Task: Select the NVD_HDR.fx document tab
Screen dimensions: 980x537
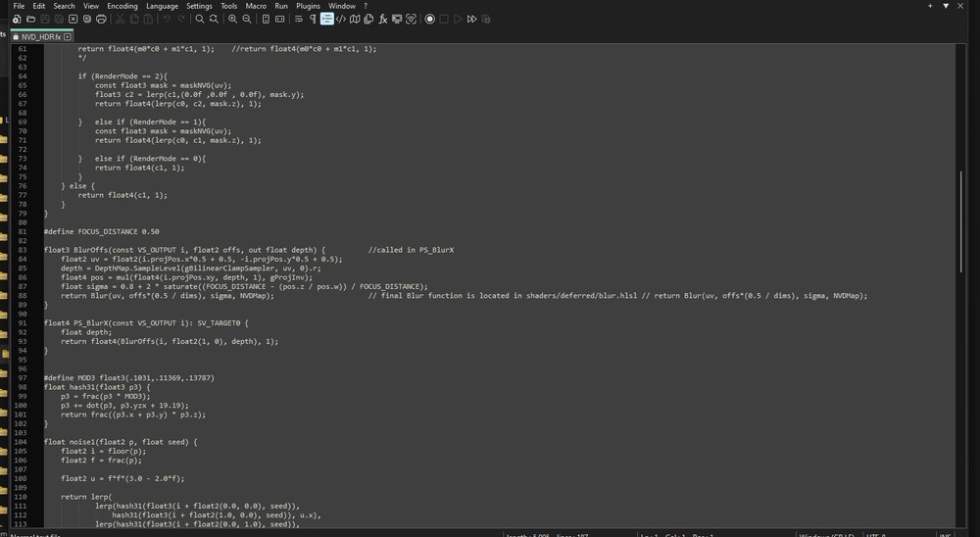Action: 42,37
